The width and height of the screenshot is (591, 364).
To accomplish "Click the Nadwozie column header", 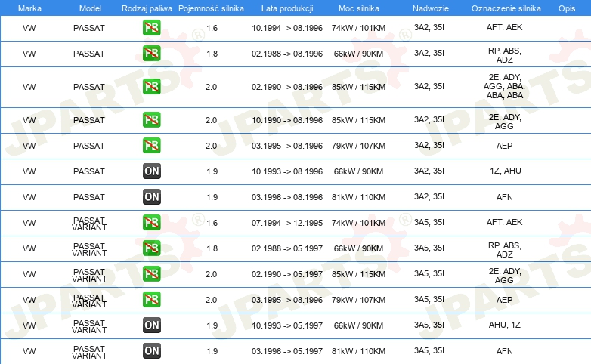I will 431,8.
